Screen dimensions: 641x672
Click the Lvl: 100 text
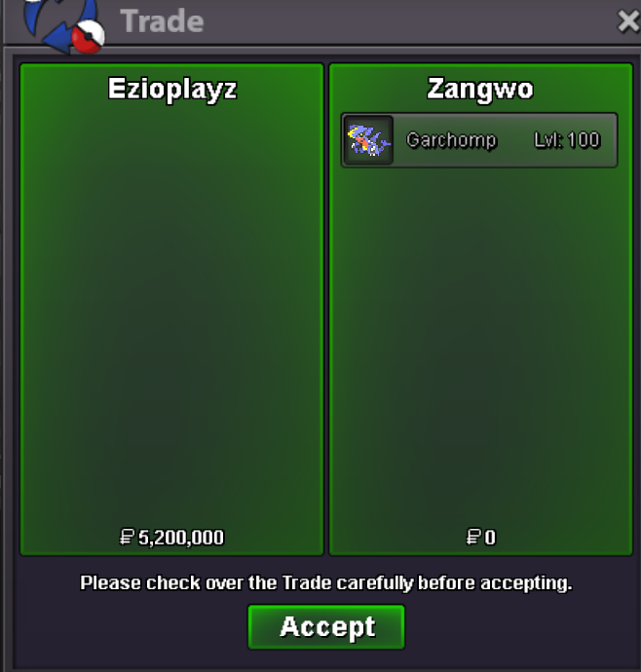pos(567,140)
